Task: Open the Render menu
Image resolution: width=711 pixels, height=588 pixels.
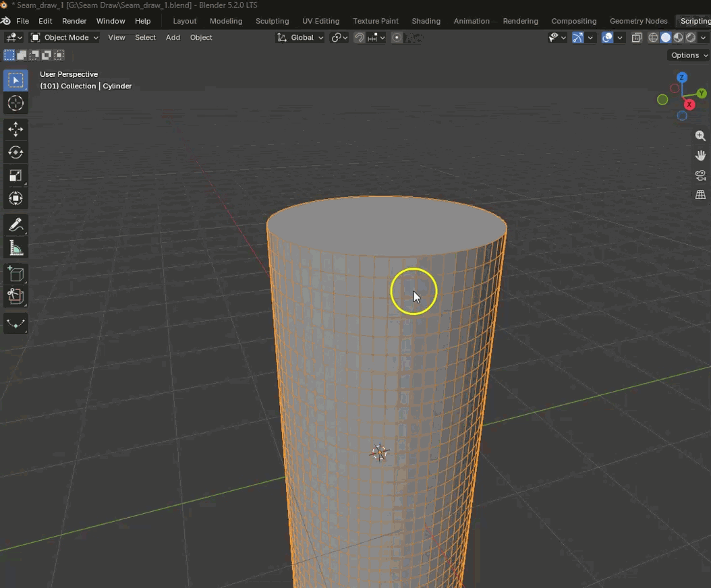Action: (x=74, y=21)
